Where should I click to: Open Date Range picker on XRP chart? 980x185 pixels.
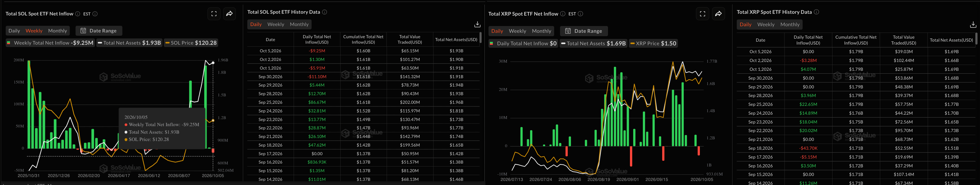(x=584, y=31)
